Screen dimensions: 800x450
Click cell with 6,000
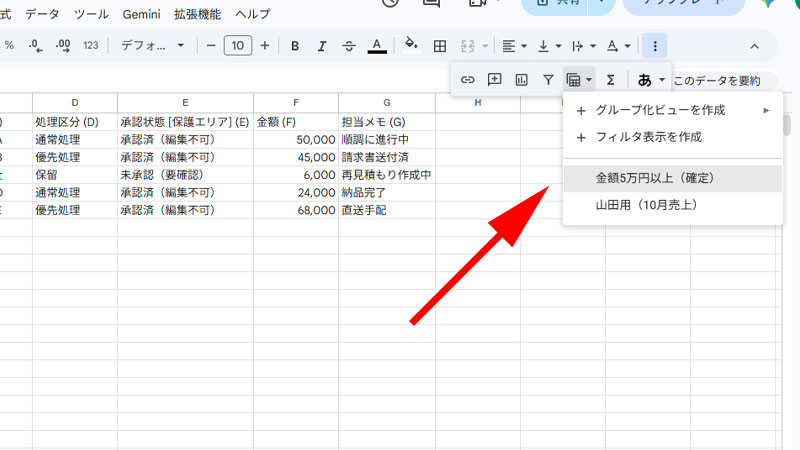[296, 175]
